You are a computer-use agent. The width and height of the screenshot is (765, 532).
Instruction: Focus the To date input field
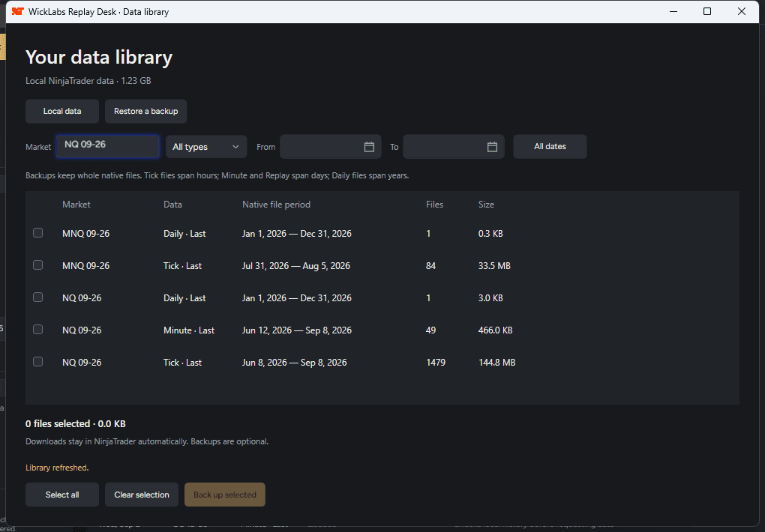click(x=454, y=147)
